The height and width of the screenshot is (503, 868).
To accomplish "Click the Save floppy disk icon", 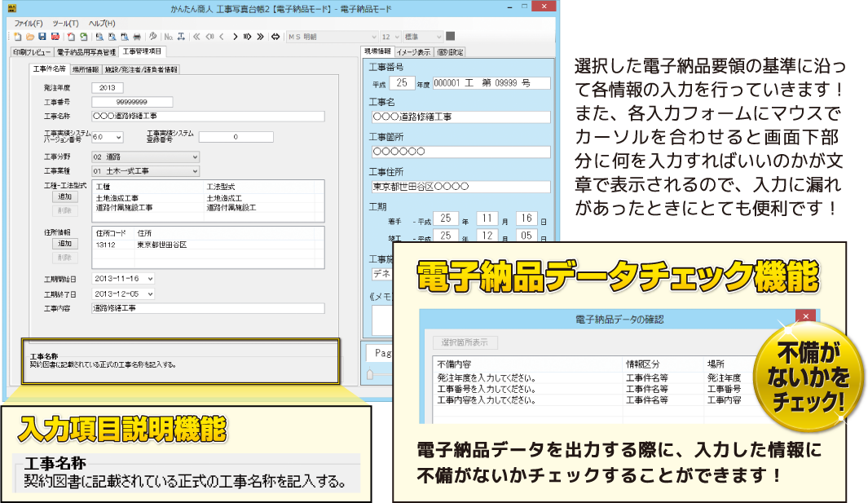I will [42, 37].
